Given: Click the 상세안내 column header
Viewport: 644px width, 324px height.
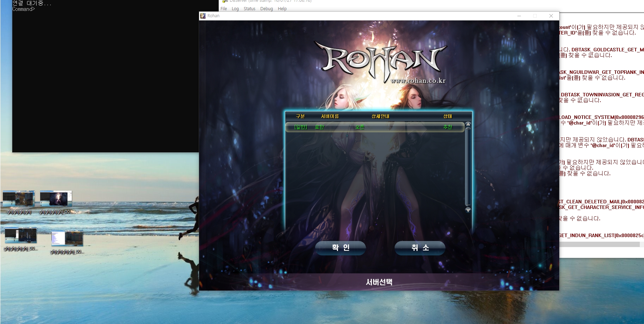Looking at the screenshot, I should pyautogui.click(x=381, y=116).
